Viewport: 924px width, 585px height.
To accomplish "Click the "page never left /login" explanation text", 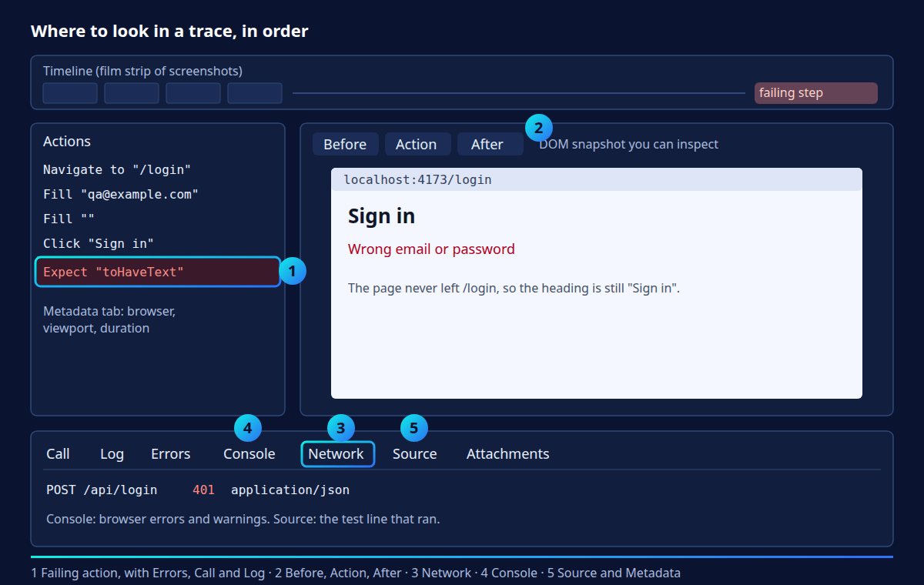I will (514, 288).
